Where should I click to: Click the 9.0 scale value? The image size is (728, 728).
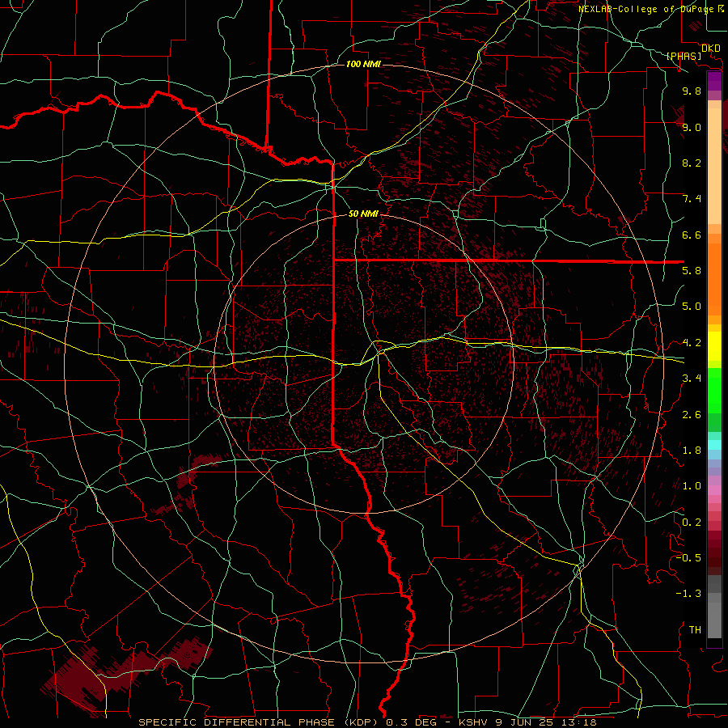pyautogui.click(x=692, y=128)
